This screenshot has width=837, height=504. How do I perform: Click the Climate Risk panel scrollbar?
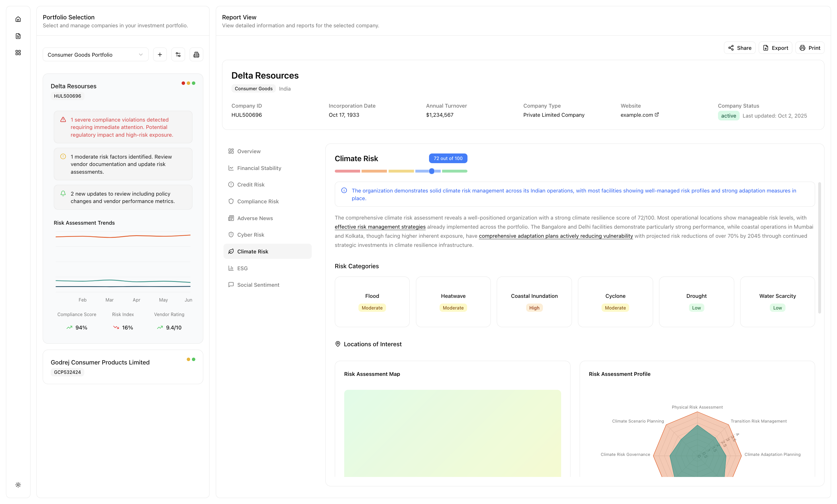coord(819,248)
